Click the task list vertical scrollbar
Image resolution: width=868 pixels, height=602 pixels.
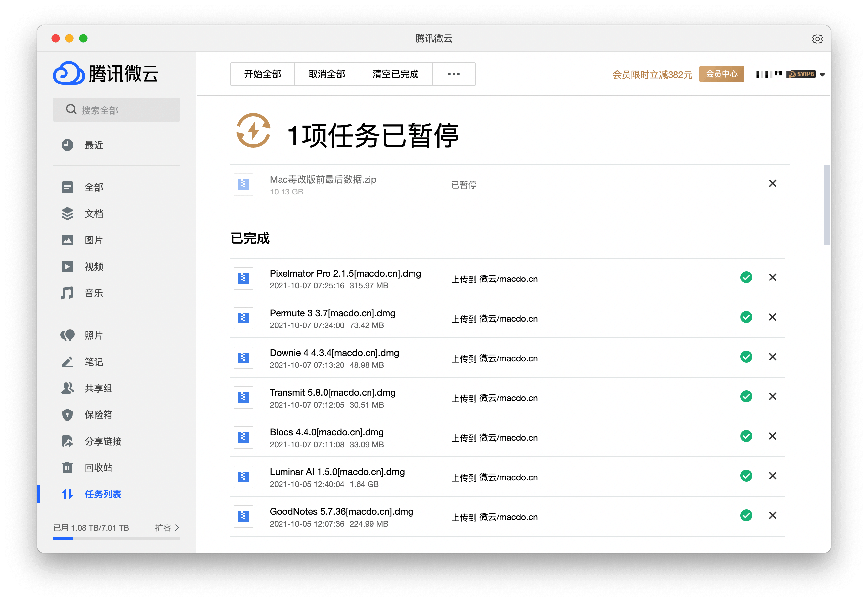click(x=827, y=205)
